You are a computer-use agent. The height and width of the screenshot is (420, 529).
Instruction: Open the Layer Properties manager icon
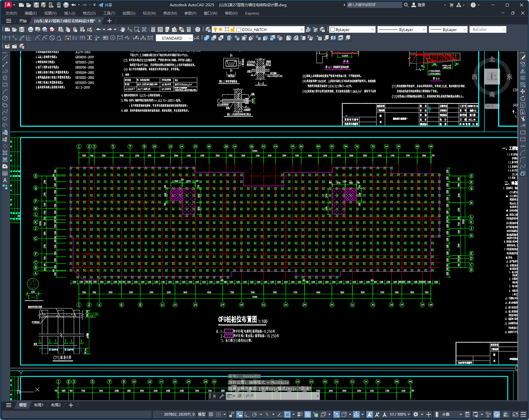point(208,29)
